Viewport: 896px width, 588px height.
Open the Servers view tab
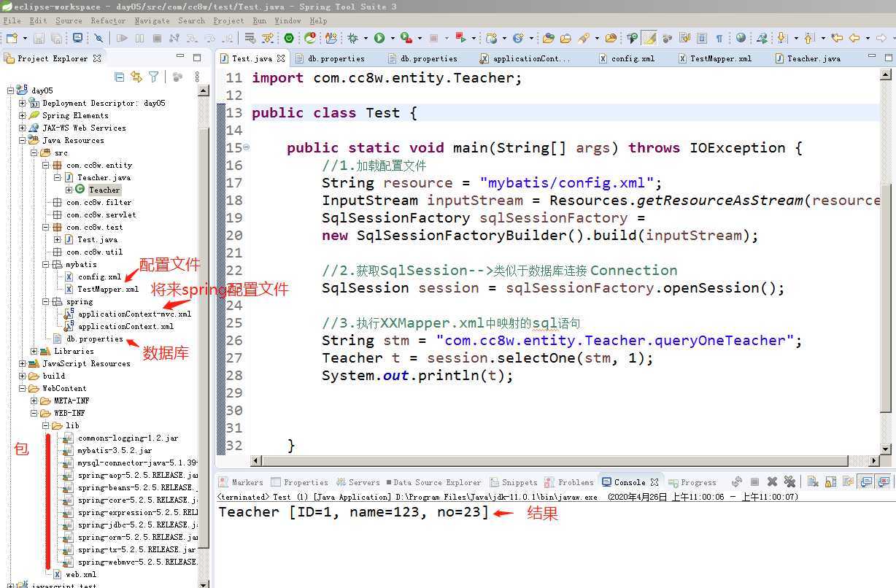point(358,482)
